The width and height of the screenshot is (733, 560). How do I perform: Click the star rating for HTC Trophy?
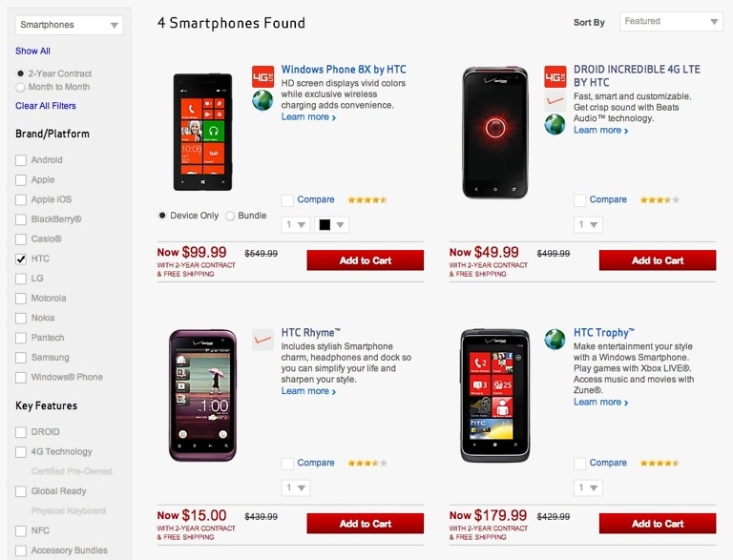(x=660, y=464)
